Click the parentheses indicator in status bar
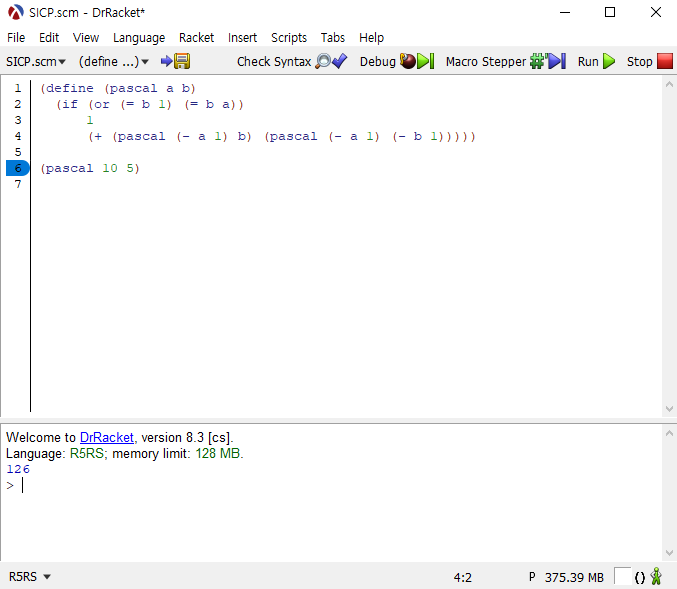Viewport: 677px width, 589px height. point(640,578)
